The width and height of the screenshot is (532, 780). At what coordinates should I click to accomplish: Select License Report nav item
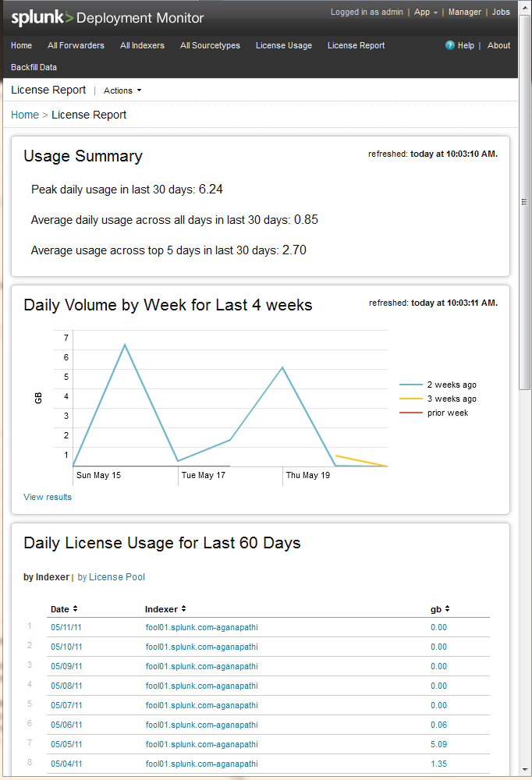[356, 45]
